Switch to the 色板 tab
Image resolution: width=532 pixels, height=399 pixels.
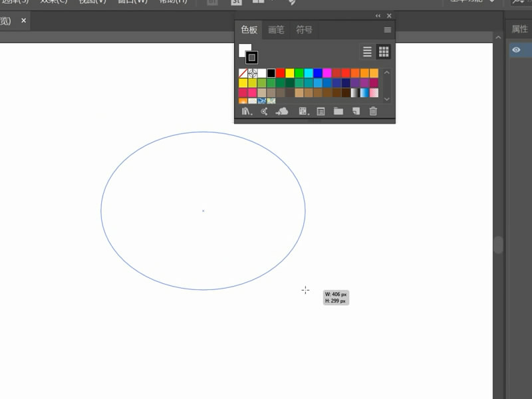pyautogui.click(x=249, y=30)
